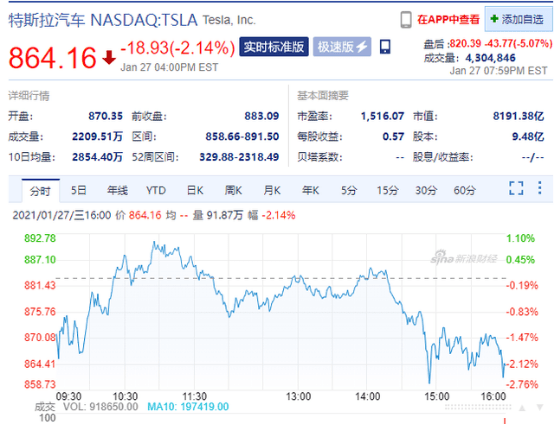Click the small tablet icon after 极速版
The width and height of the screenshot is (554, 425).
(385, 47)
